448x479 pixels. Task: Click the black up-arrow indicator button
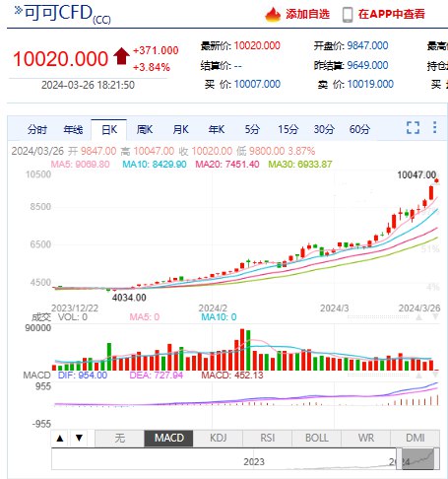click(x=60, y=438)
